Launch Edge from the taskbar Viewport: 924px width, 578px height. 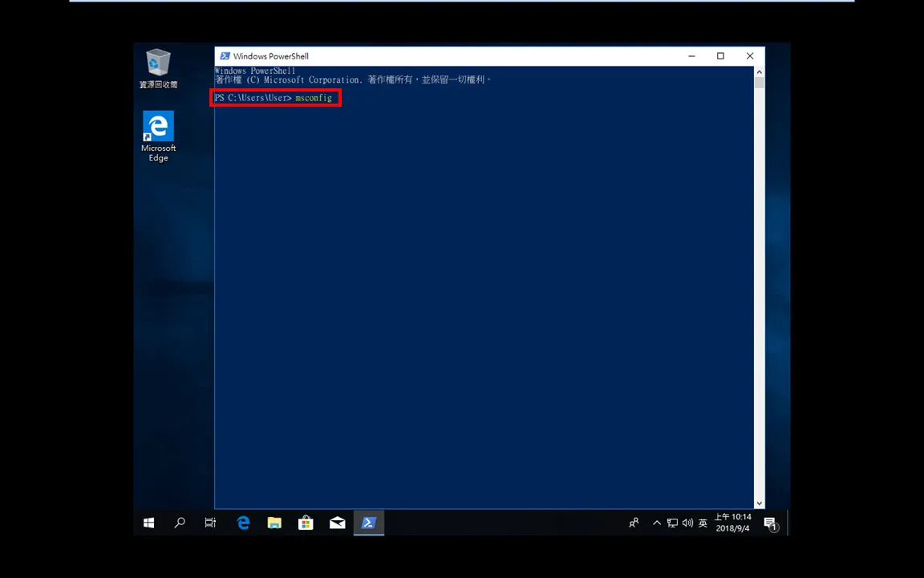point(243,523)
